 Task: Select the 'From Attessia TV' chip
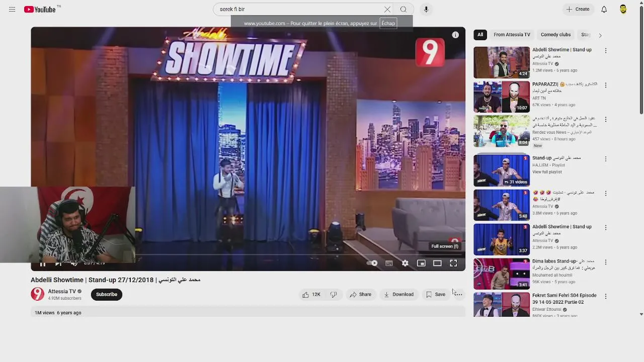pyautogui.click(x=512, y=35)
